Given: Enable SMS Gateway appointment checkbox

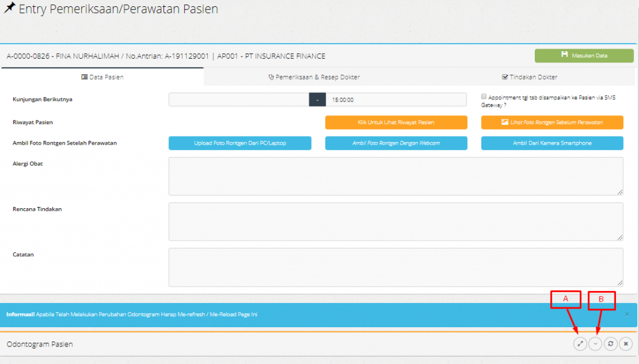Looking at the screenshot, I should click(484, 97).
